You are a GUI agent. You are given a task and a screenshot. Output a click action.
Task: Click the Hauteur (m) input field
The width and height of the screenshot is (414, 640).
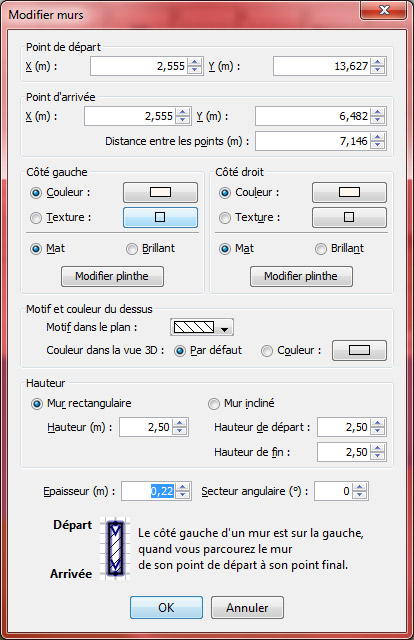tap(146, 427)
